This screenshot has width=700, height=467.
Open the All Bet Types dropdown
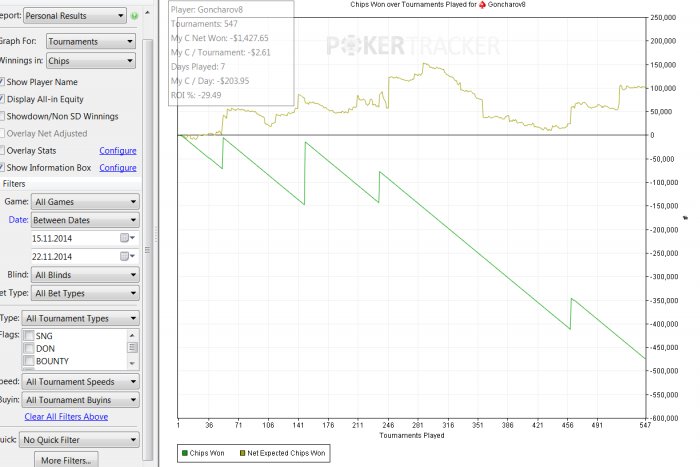[85, 293]
